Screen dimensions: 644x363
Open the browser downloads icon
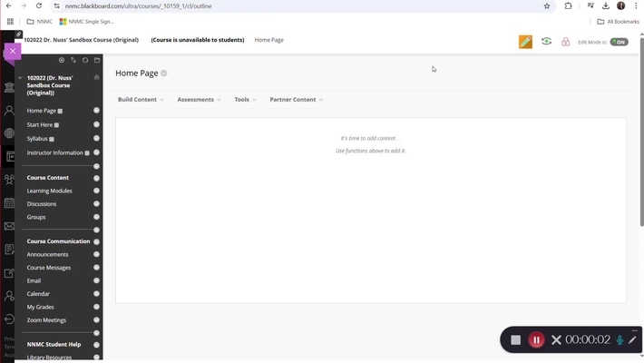click(605, 6)
